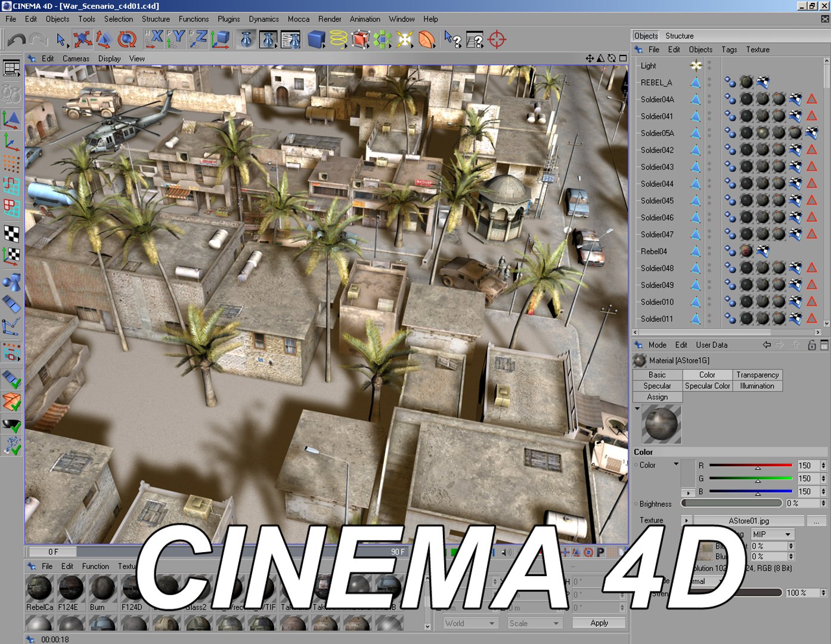The height and width of the screenshot is (644, 831).
Task: Open the Specular Color material tab
Action: coord(707,386)
